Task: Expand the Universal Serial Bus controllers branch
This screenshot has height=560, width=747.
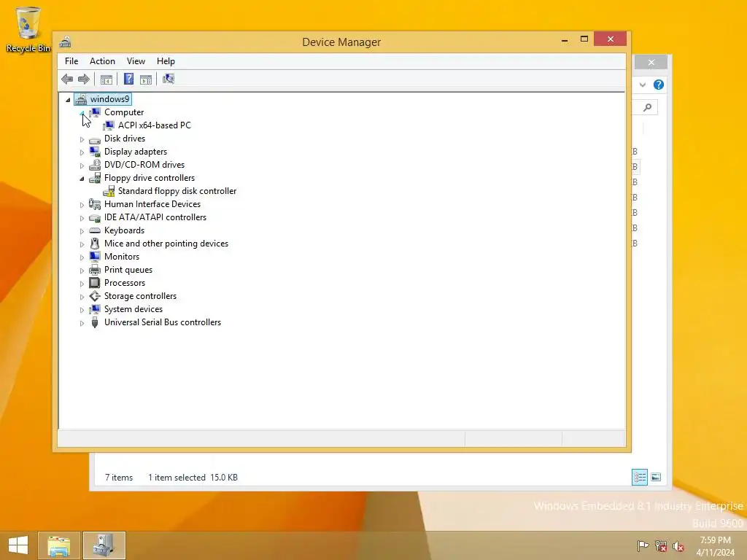Action: coord(82,323)
